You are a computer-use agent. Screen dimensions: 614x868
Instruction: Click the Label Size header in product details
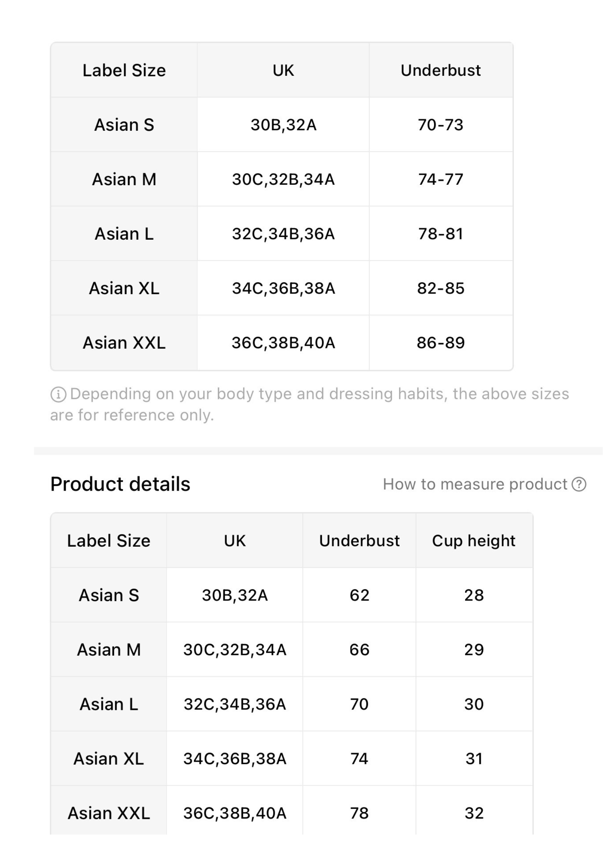click(109, 541)
